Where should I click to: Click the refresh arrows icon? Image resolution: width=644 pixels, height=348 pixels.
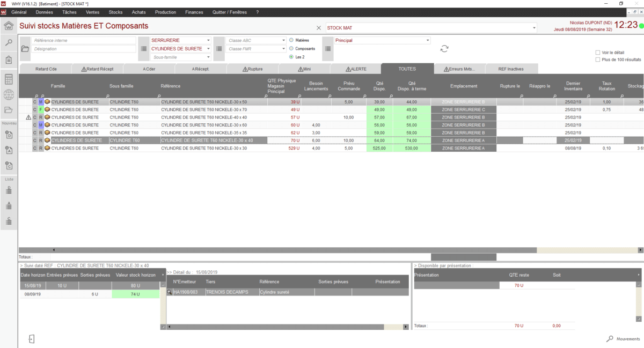click(x=444, y=49)
